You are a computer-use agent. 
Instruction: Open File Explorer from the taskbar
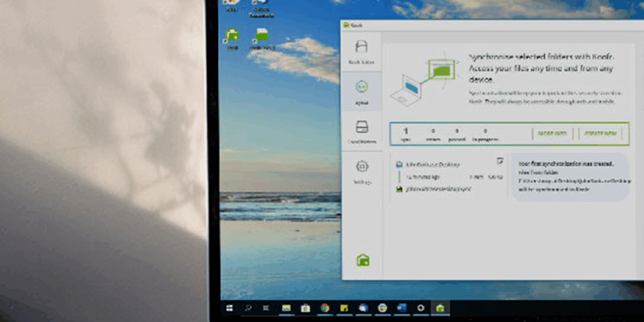click(x=286, y=308)
